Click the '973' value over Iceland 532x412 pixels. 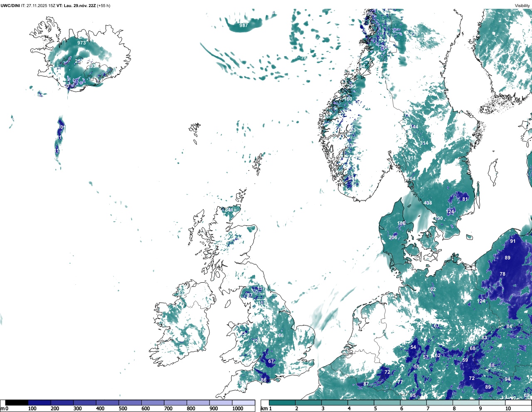[81, 43]
